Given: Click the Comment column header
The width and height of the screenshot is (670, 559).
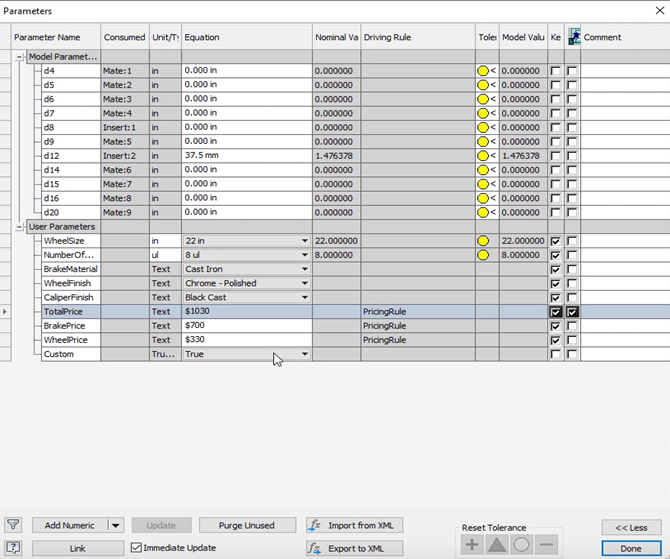Looking at the screenshot, I should pos(625,37).
